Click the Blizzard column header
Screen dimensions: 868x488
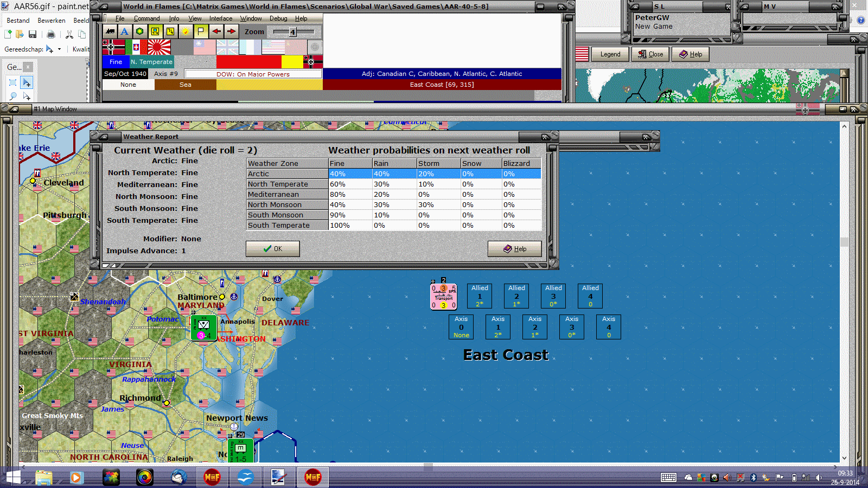click(521, 163)
